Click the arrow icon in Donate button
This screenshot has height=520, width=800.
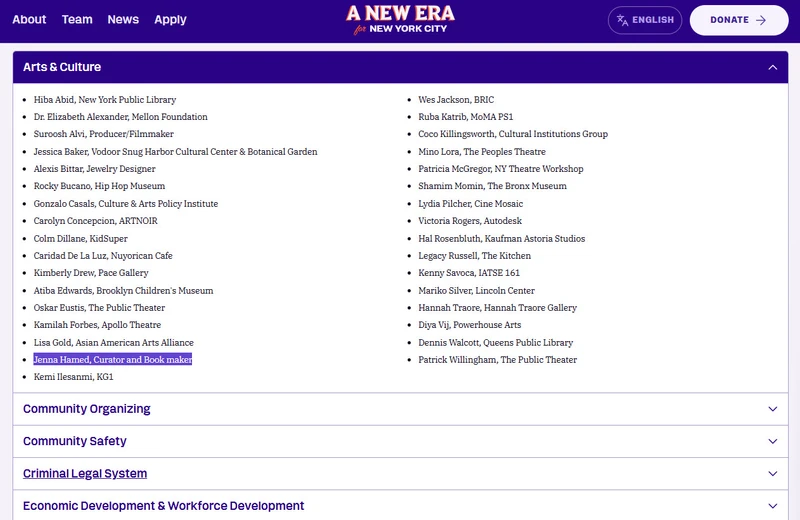[761, 20]
